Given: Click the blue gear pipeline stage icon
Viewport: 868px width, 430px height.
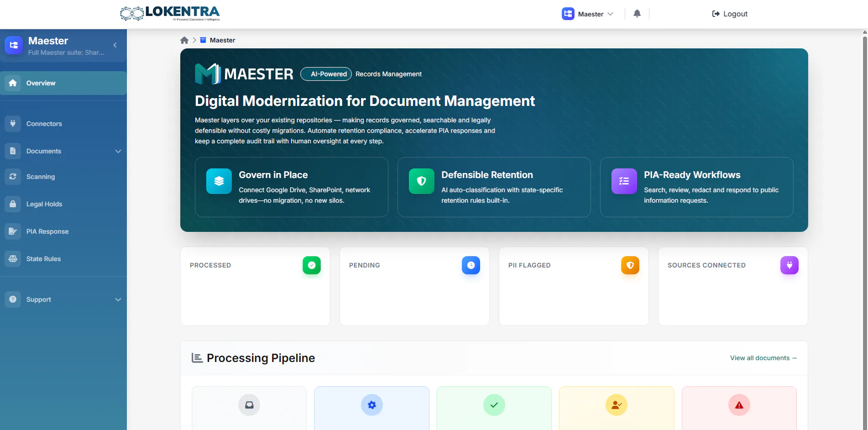Looking at the screenshot, I should [372, 405].
